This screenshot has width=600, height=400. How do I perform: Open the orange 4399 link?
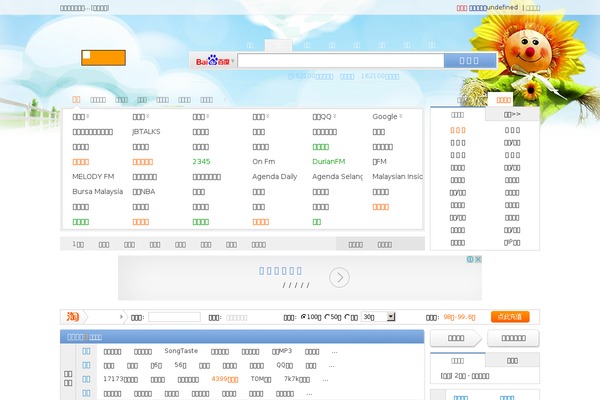[225, 379]
